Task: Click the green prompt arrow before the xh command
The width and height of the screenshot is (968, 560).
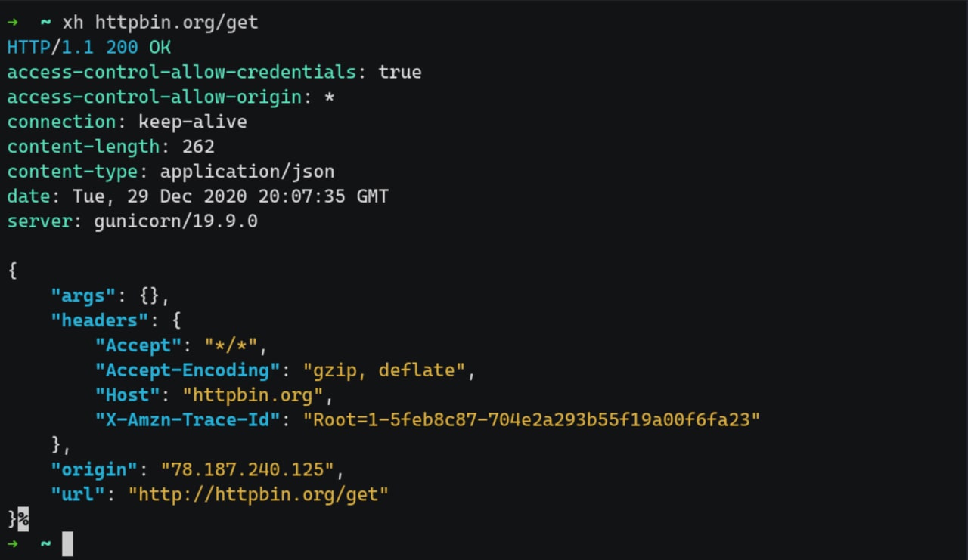Action: click(x=12, y=23)
